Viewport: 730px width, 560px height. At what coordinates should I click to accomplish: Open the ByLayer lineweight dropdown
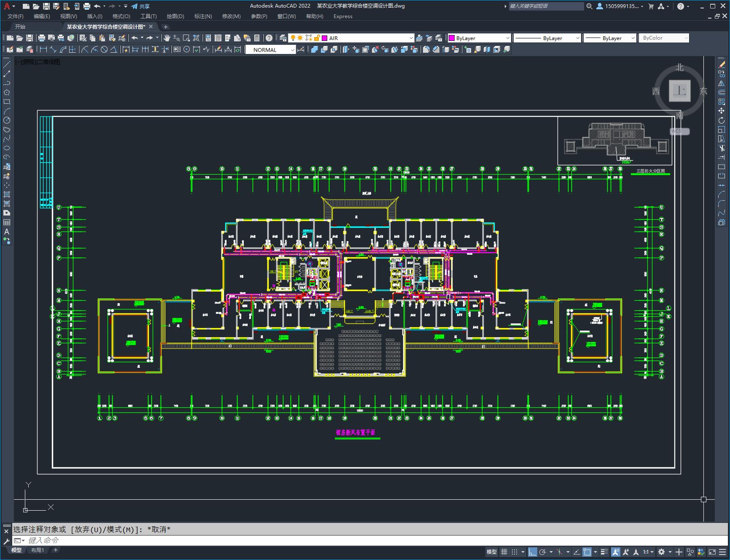[x=610, y=38]
